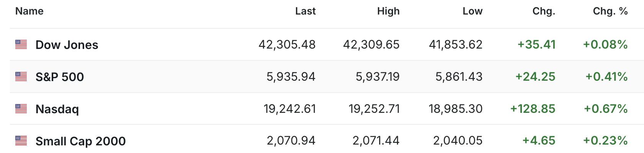This screenshot has height=153, width=644.
Task: Sort table by Name column header
Action: coord(29,11)
